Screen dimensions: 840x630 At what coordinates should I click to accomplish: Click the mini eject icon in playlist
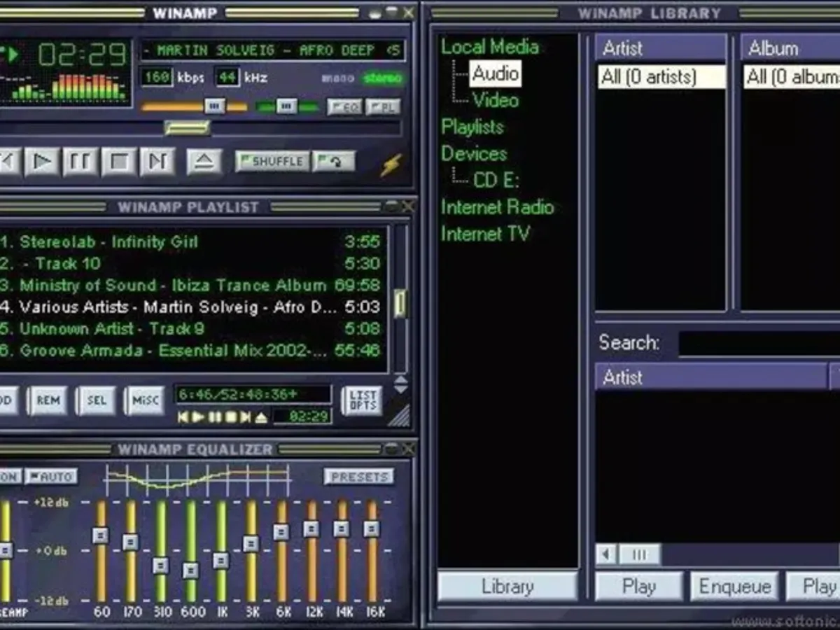click(261, 417)
